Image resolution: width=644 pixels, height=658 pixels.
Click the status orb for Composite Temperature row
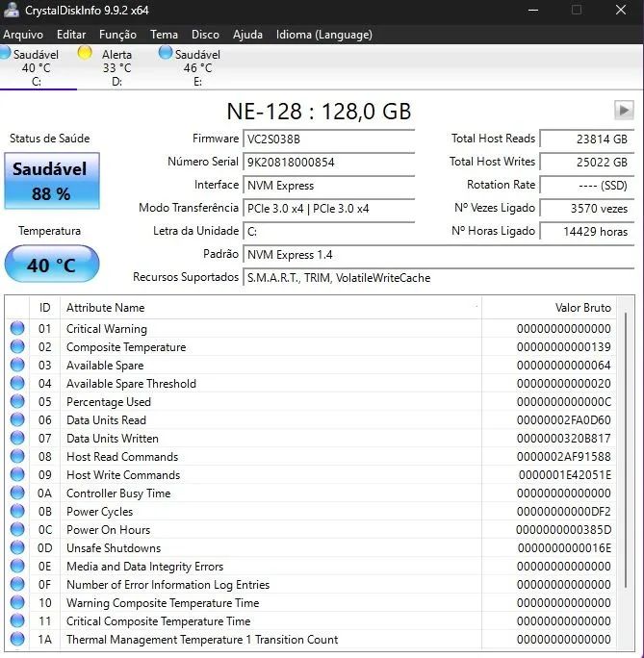[x=17, y=346]
